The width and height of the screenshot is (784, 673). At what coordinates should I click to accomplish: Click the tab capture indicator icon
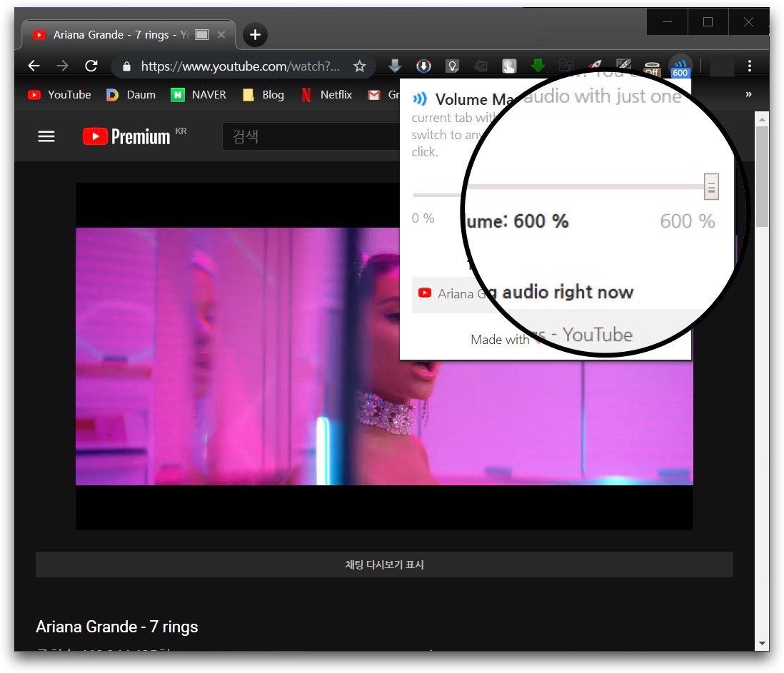(201, 34)
